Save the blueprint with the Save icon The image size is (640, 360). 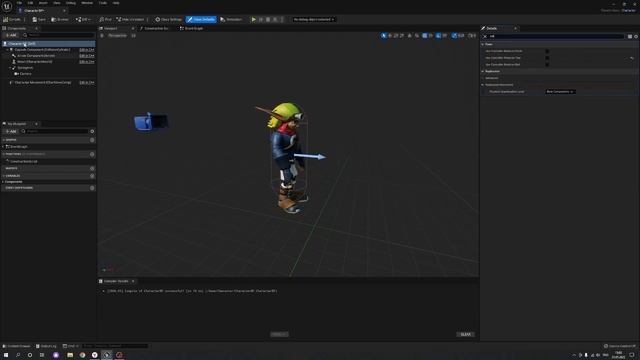pyautogui.click(x=39, y=19)
